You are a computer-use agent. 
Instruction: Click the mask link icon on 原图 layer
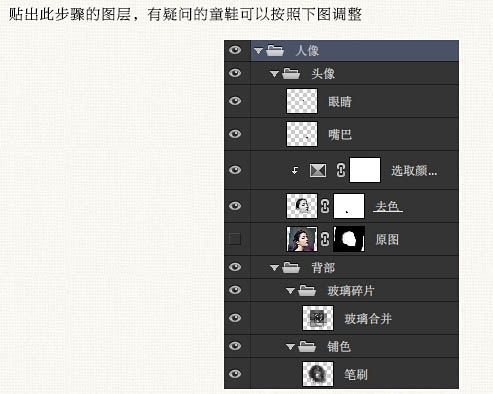click(325, 239)
